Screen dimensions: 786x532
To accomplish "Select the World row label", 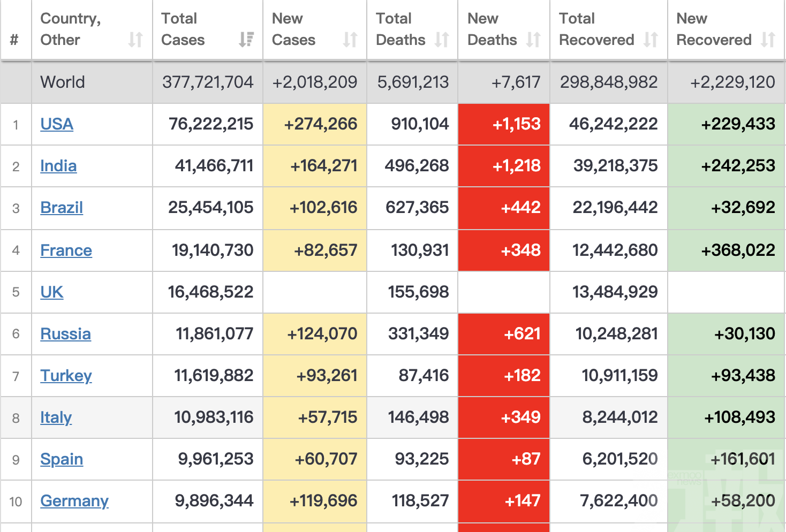I will tap(63, 82).
